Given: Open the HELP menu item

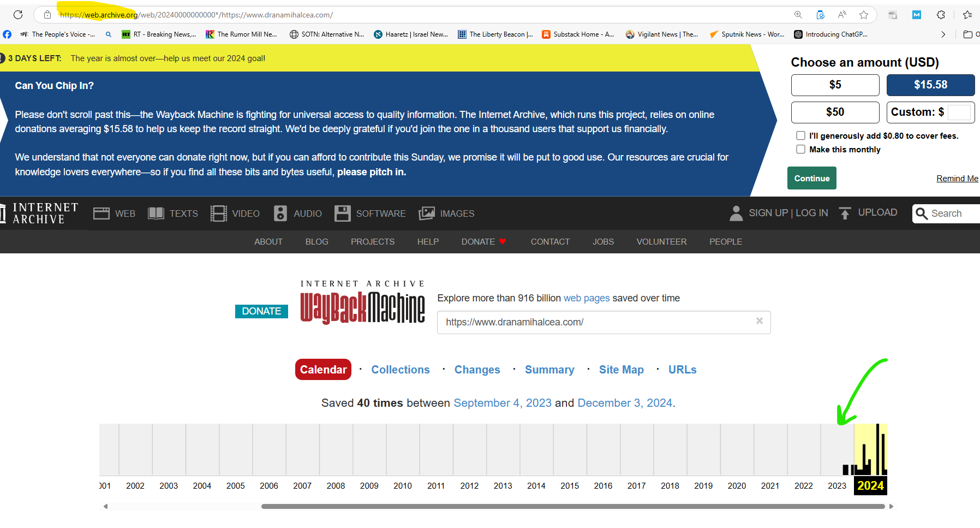Looking at the screenshot, I should click(428, 242).
